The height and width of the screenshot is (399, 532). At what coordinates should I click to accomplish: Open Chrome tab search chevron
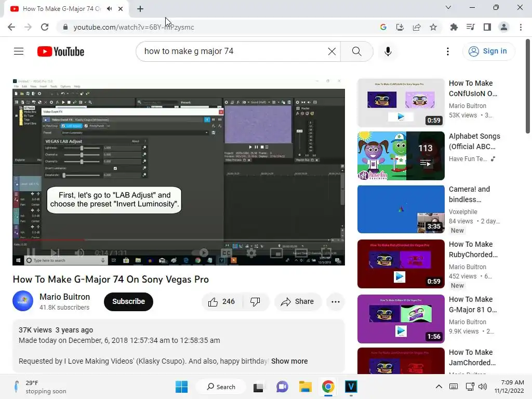(448, 7)
